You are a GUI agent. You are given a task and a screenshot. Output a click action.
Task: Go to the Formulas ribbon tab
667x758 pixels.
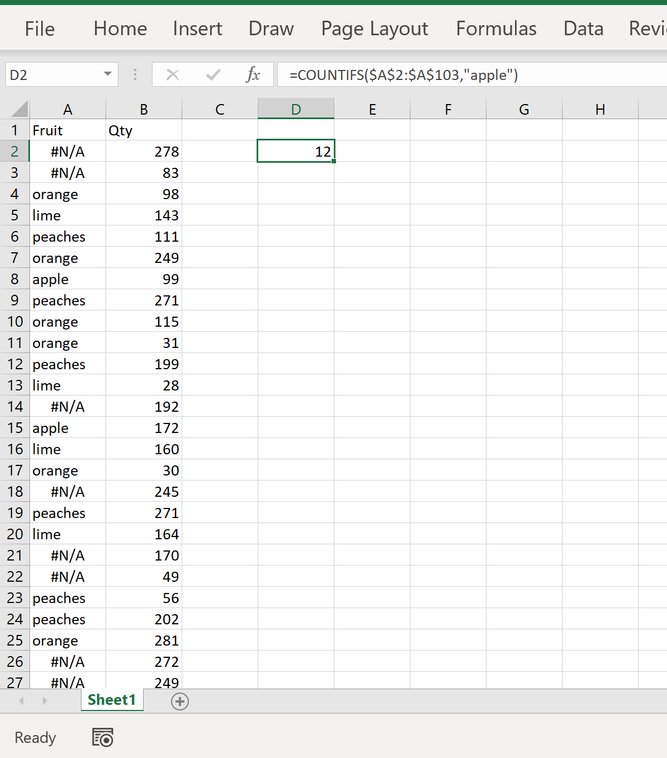496,29
